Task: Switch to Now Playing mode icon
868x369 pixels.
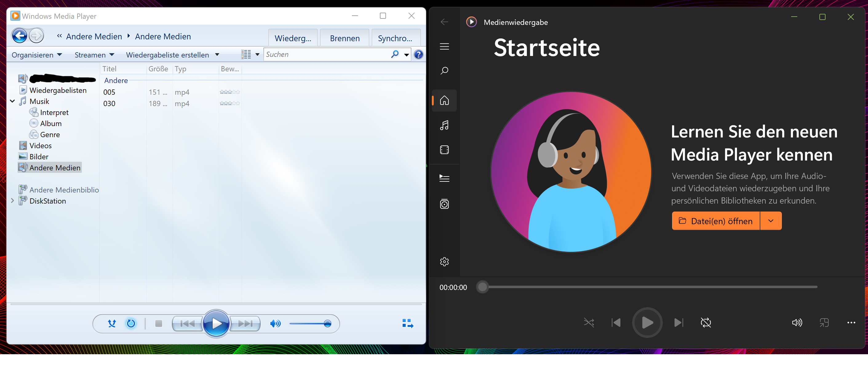Action: [408, 323]
